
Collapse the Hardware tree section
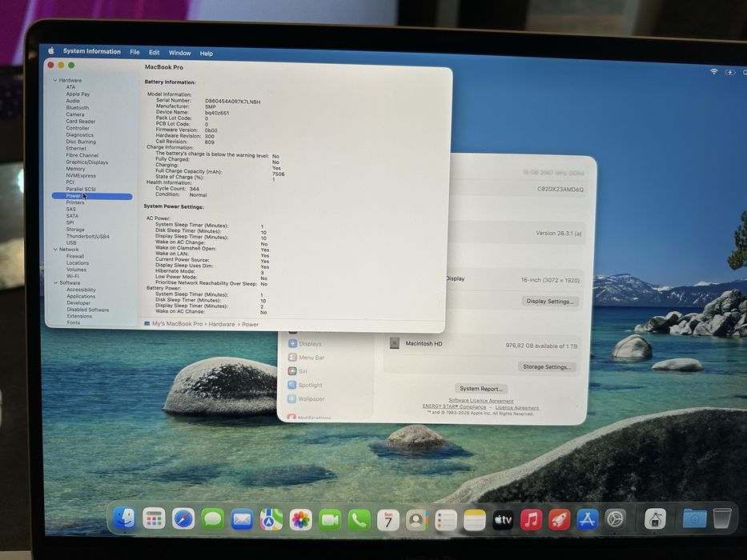(x=55, y=81)
